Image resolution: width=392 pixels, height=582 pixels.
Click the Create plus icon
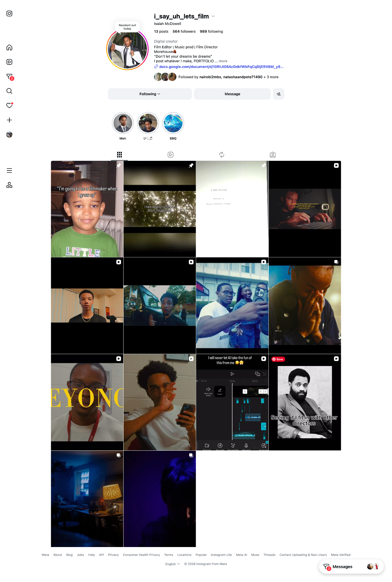coord(9,120)
